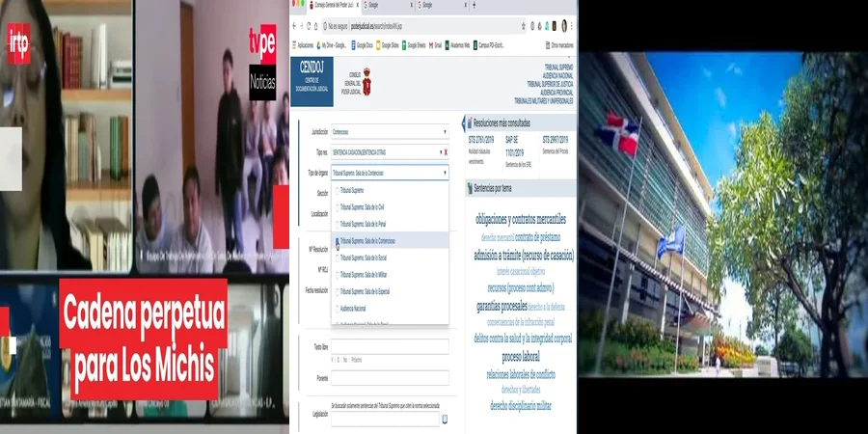Check Tribunal Supremo. Sala de lo Militar

338,275
